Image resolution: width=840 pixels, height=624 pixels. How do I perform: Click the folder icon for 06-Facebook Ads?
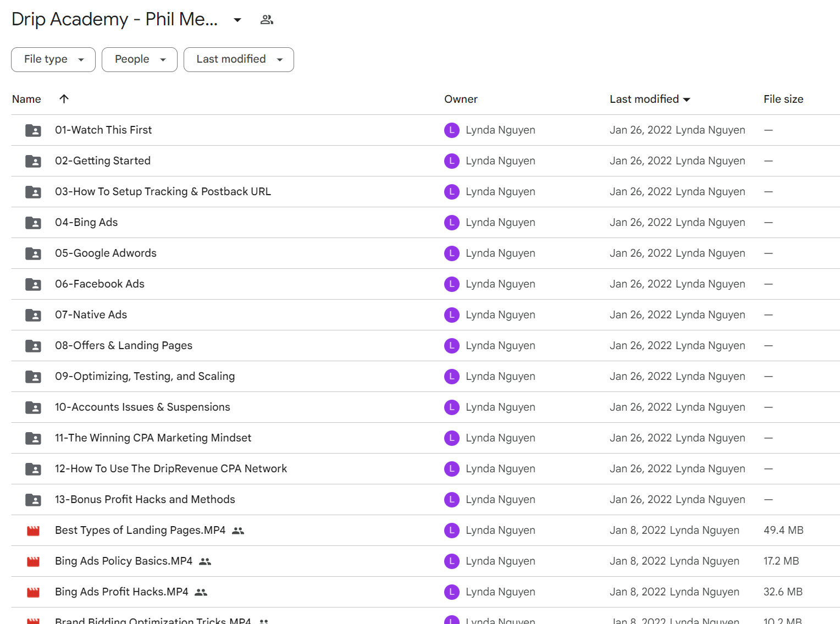(33, 284)
